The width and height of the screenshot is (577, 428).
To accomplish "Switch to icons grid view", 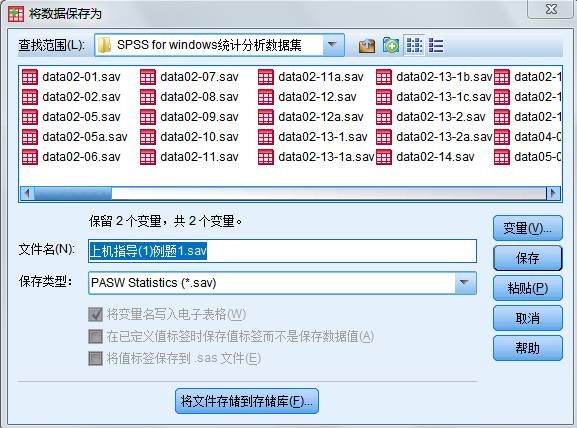I will (414, 46).
